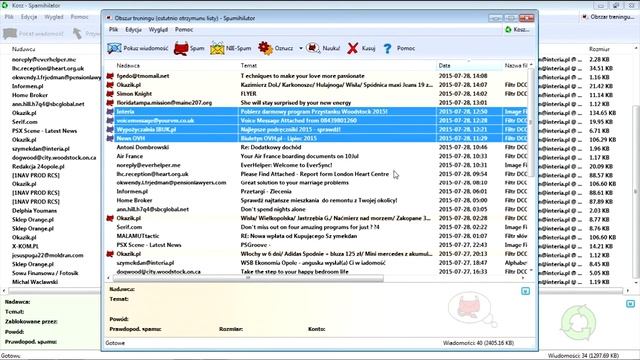Select Sowa Finansowa / Fotosik in Kosz list
Image resolution: width=640 pixels, height=360 pixels.
pyautogui.click(x=45, y=273)
